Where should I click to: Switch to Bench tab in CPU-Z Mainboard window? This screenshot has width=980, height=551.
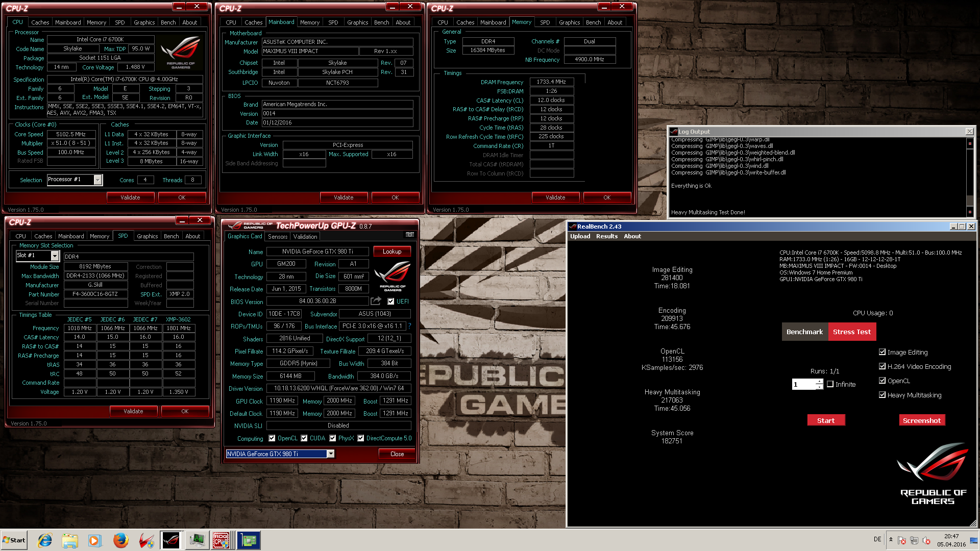point(381,22)
